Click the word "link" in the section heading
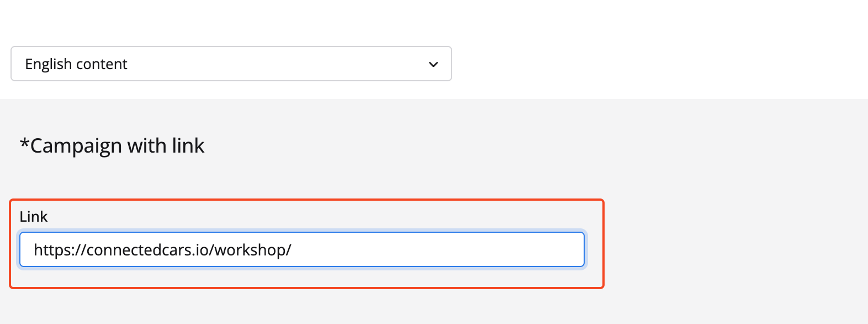This screenshot has height=324, width=868. pyautogui.click(x=188, y=146)
